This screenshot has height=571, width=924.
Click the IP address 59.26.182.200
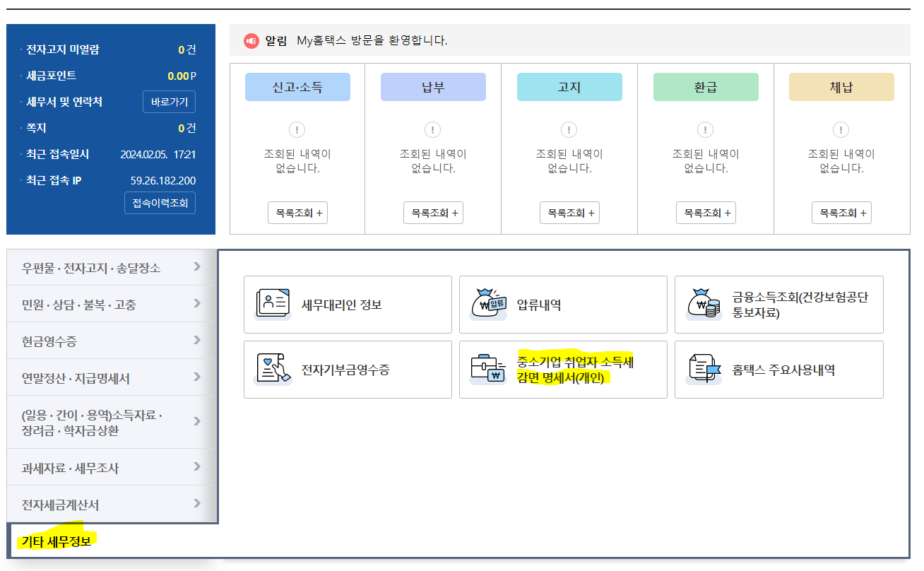point(163,180)
